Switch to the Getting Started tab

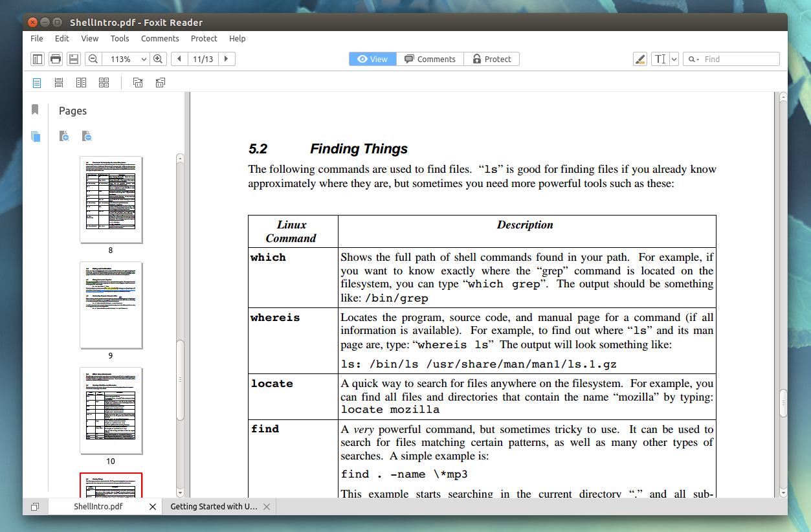pyautogui.click(x=214, y=506)
